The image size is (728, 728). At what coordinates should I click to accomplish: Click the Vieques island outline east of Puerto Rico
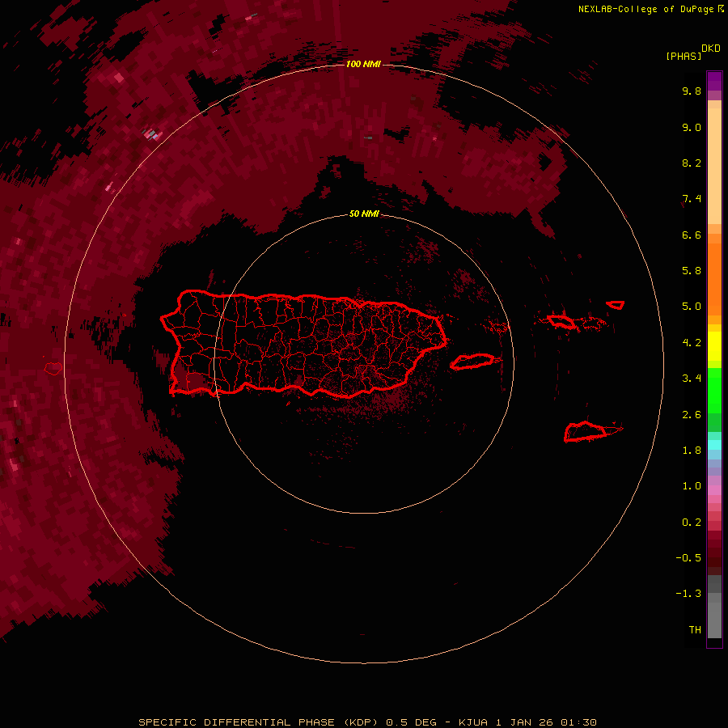[472, 362]
